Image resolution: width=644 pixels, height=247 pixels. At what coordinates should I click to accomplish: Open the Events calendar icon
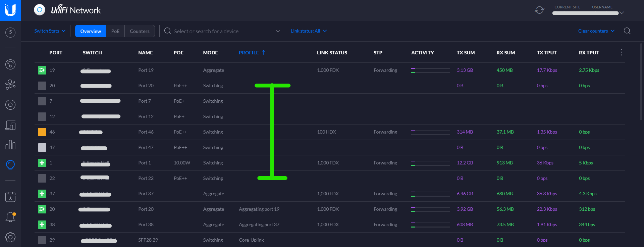tap(10, 197)
